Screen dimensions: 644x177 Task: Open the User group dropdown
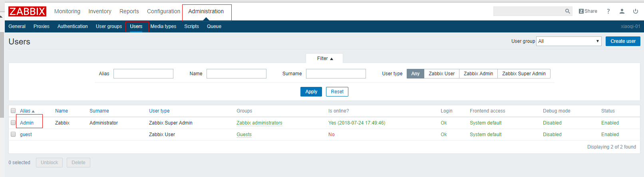569,41
